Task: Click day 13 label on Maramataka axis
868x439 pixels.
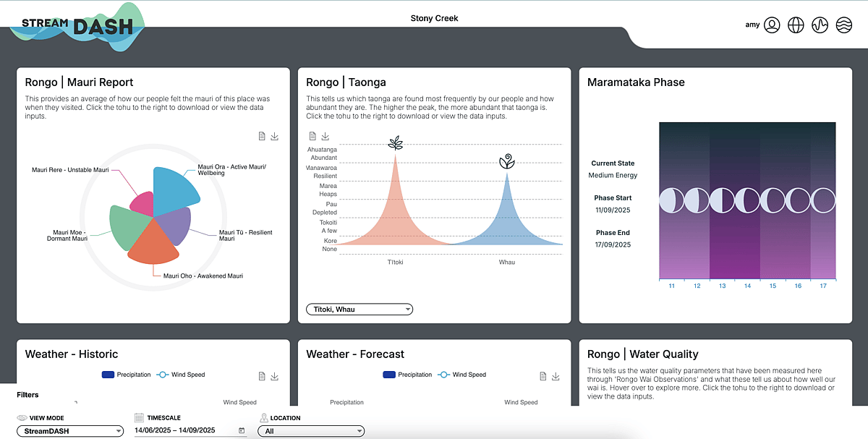Action: click(722, 286)
